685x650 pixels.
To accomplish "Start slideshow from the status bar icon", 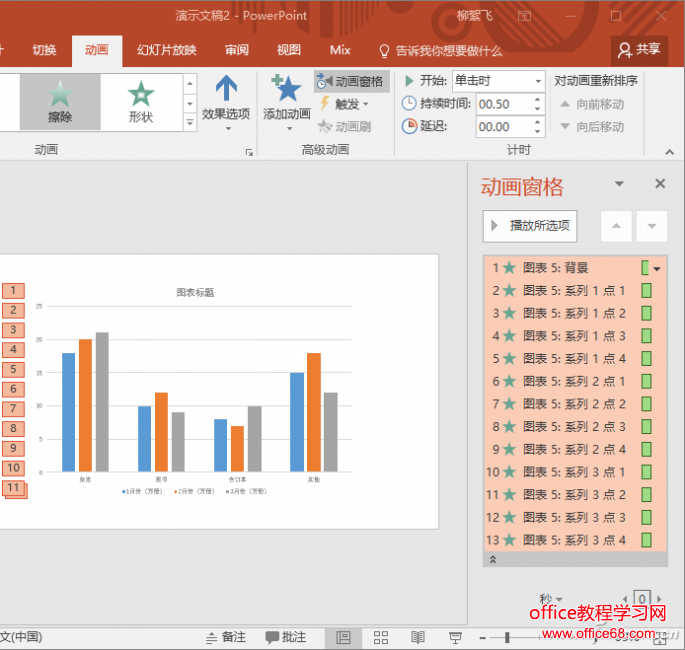I will [x=455, y=637].
